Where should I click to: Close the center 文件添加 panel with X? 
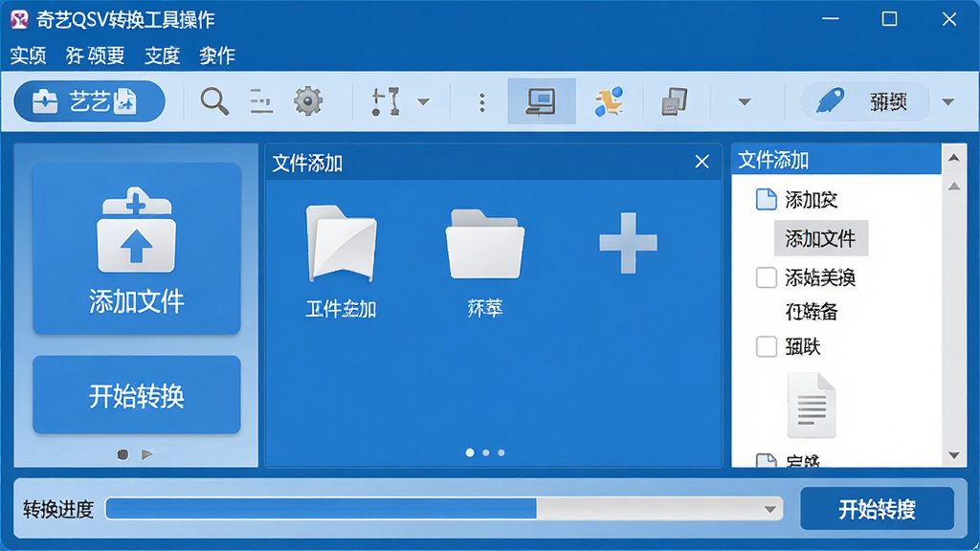702,162
